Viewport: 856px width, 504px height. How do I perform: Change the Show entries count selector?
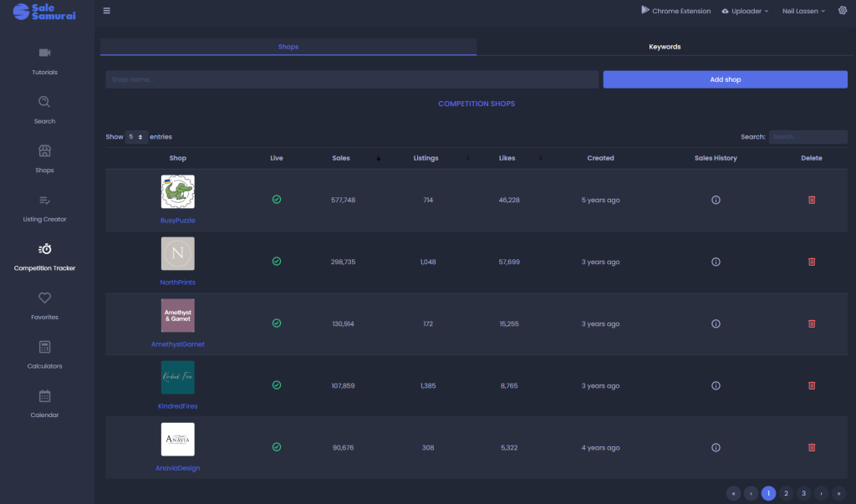click(136, 136)
